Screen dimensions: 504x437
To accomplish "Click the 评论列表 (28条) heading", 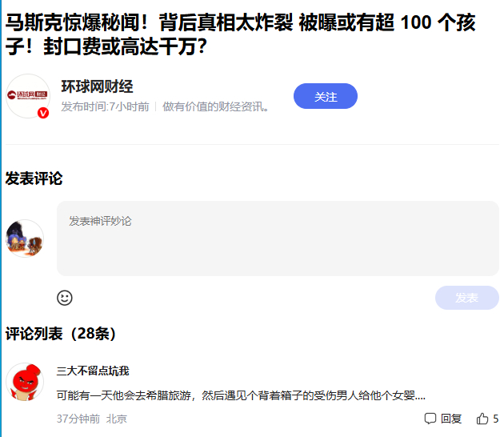I will (x=61, y=334).
